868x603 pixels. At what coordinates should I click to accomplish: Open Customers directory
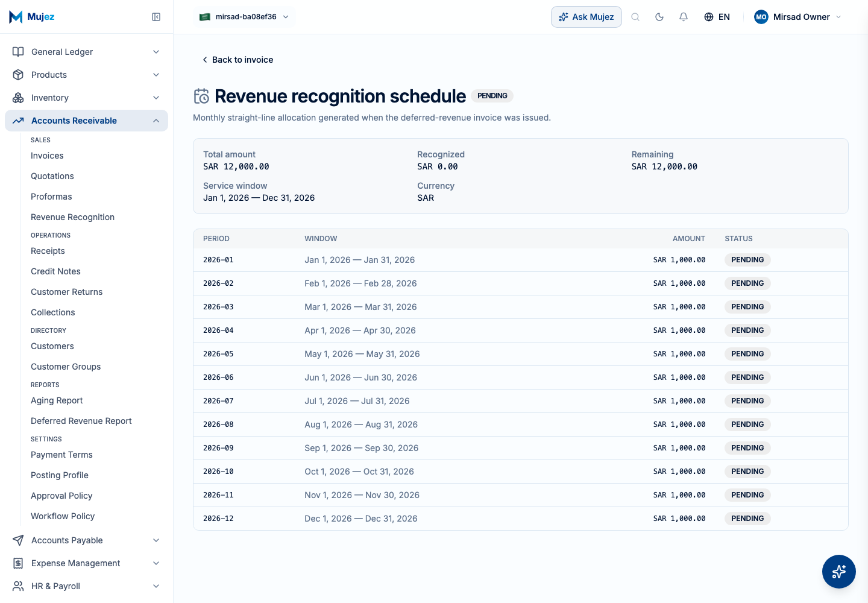52,346
